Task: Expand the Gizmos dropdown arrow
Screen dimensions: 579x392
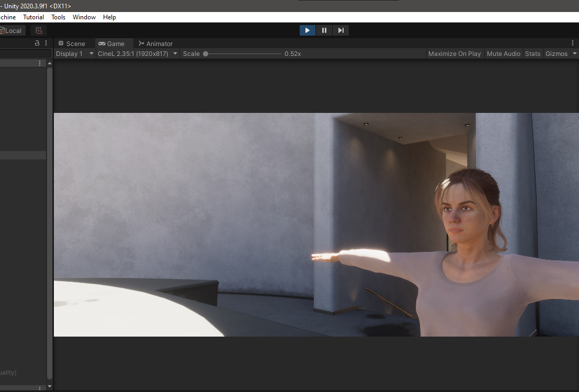Action: [x=575, y=54]
